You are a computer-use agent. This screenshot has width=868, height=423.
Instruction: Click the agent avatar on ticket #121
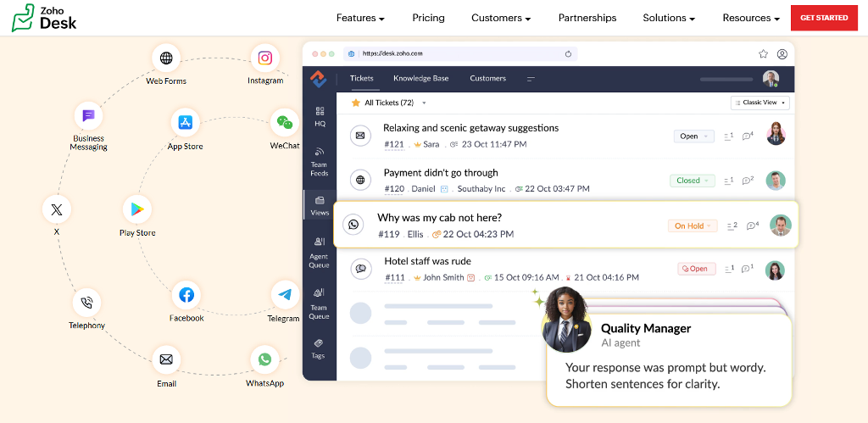(x=776, y=135)
